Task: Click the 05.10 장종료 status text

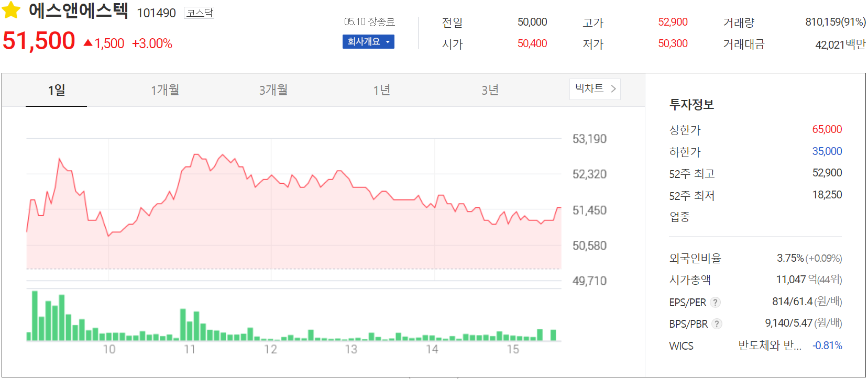Action: [x=369, y=21]
